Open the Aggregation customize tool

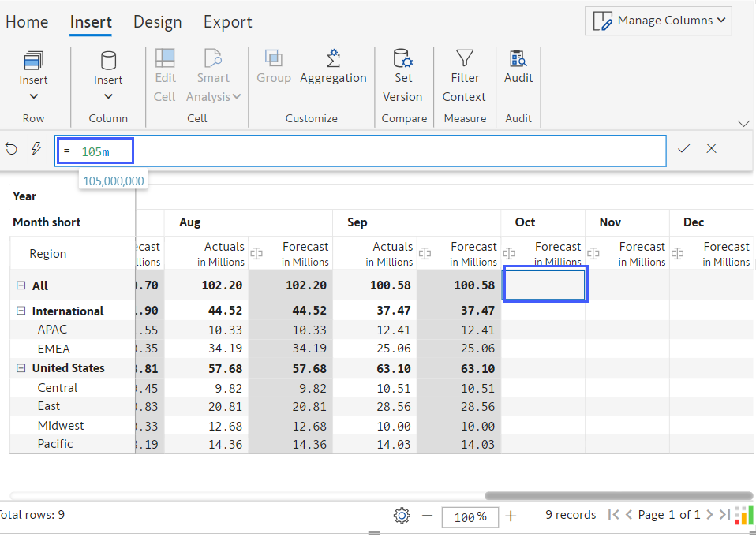coord(333,68)
